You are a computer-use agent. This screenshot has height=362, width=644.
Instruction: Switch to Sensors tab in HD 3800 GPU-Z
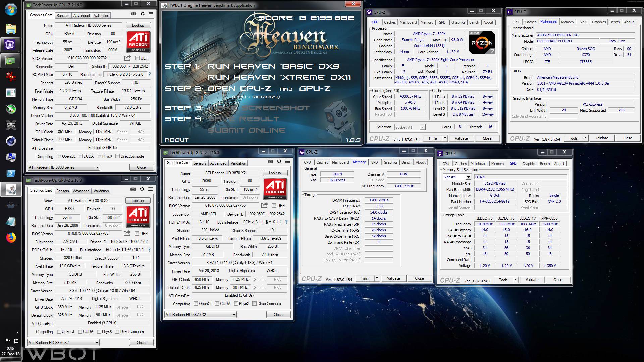(x=63, y=16)
